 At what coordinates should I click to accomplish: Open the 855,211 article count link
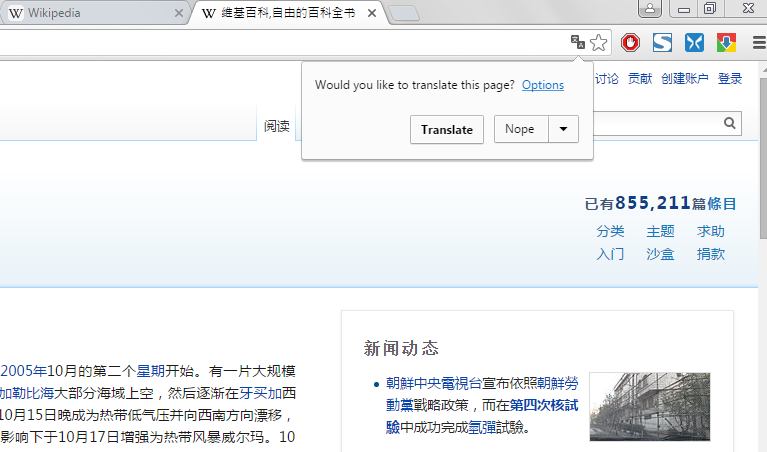tap(652, 203)
